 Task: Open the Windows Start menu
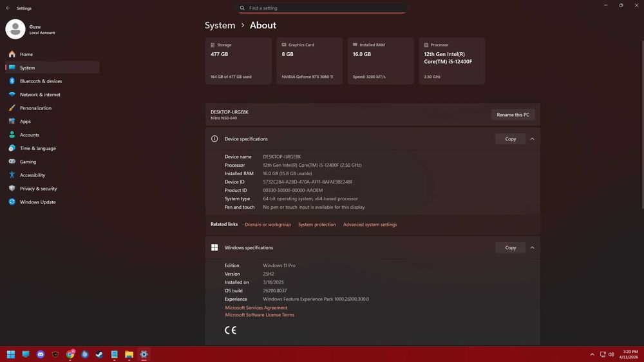(x=11, y=354)
